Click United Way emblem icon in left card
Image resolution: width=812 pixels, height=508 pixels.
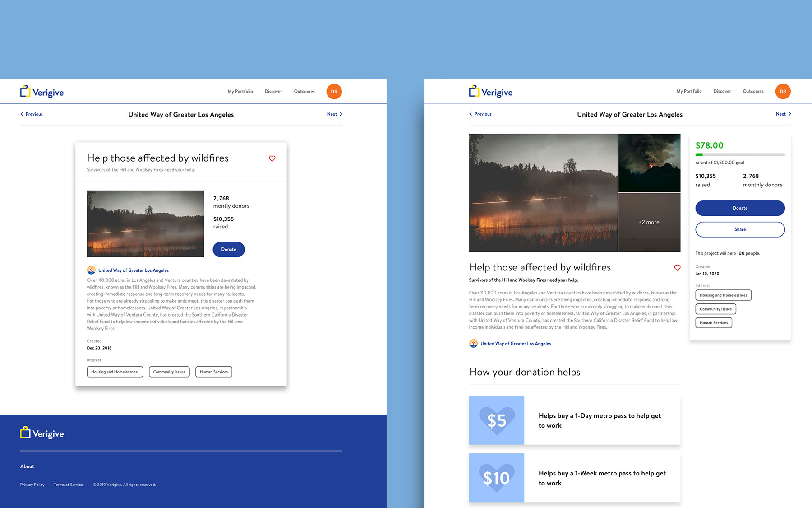coord(91,270)
